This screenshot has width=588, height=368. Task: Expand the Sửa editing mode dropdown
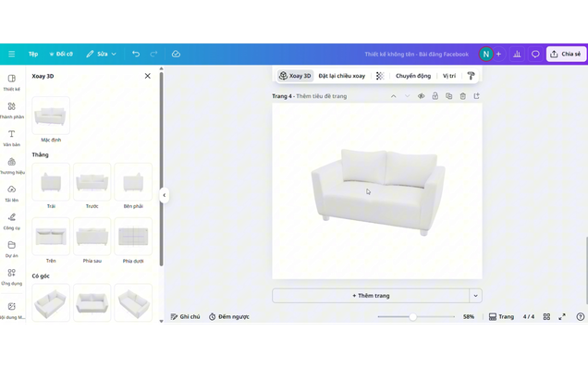pyautogui.click(x=102, y=54)
